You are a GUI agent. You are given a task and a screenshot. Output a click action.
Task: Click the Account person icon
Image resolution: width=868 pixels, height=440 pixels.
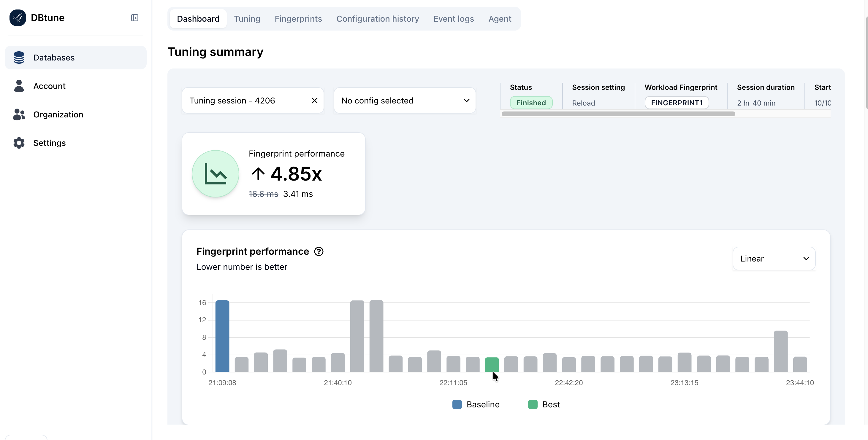pyautogui.click(x=19, y=86)
